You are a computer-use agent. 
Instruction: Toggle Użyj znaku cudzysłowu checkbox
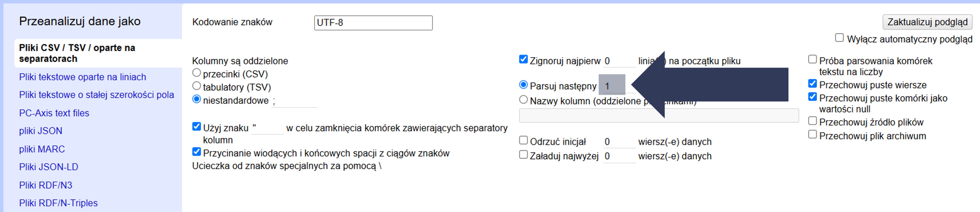pyautogui.click(x=197, y=127)
